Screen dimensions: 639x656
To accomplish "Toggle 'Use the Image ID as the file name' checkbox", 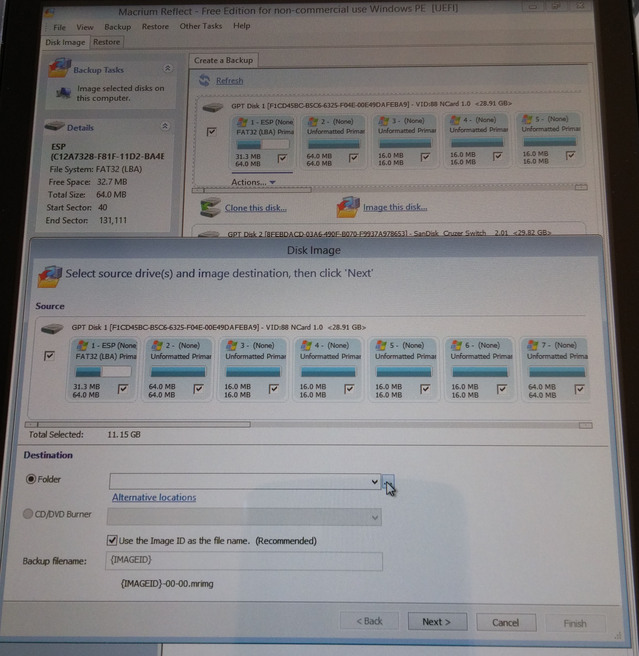I will 112,540.
